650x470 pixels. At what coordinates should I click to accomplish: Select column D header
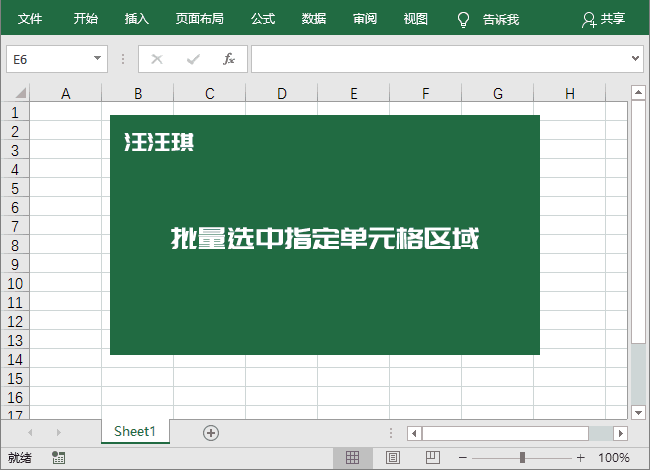pos(282,94)
